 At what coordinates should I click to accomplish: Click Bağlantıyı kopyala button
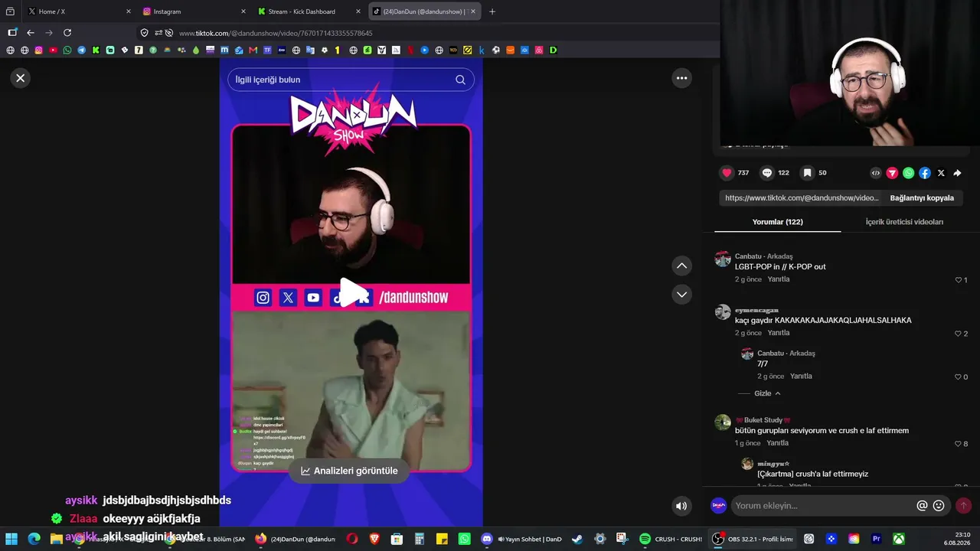(922, 198)
